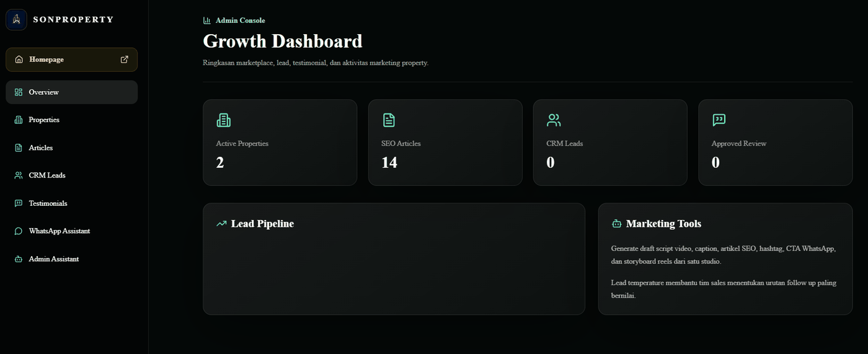Screen dimensions: 868x354
Task: Click the Admin Console label
Action: 241,20
